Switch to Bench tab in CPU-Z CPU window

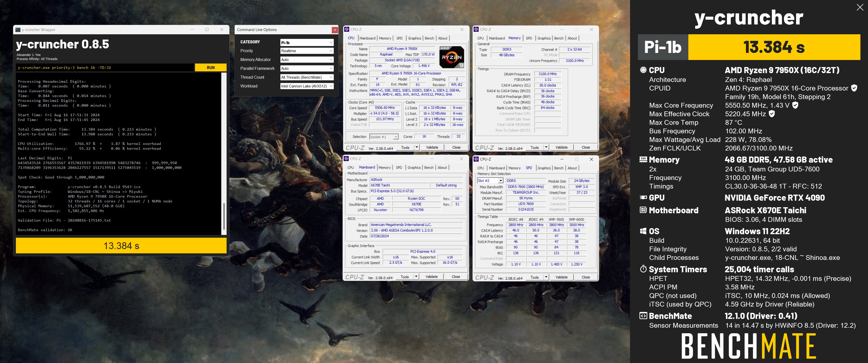[x=429, y=38]
